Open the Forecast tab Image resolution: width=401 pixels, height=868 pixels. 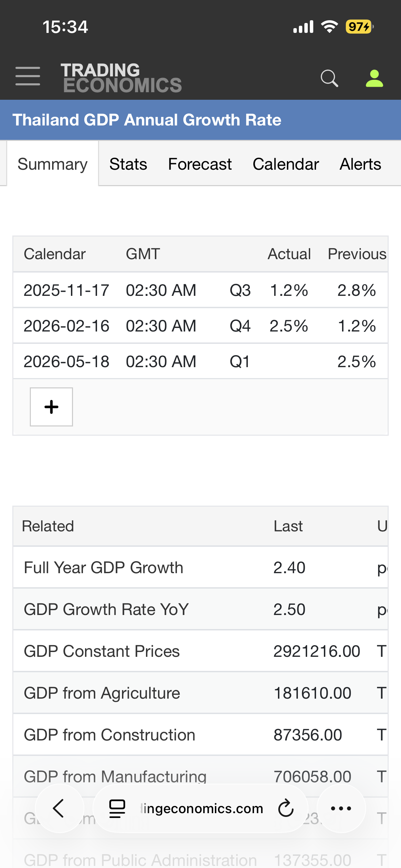(200, 164)
